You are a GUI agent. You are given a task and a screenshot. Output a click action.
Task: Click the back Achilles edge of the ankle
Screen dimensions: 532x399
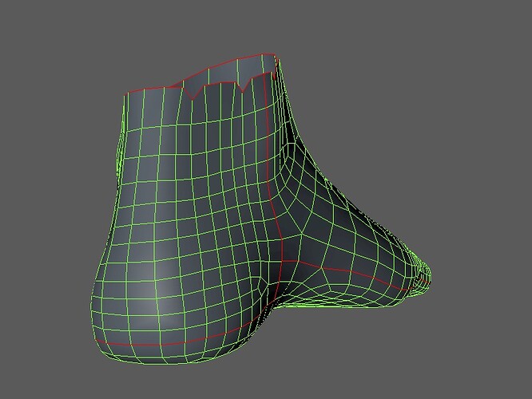(119, 163)
